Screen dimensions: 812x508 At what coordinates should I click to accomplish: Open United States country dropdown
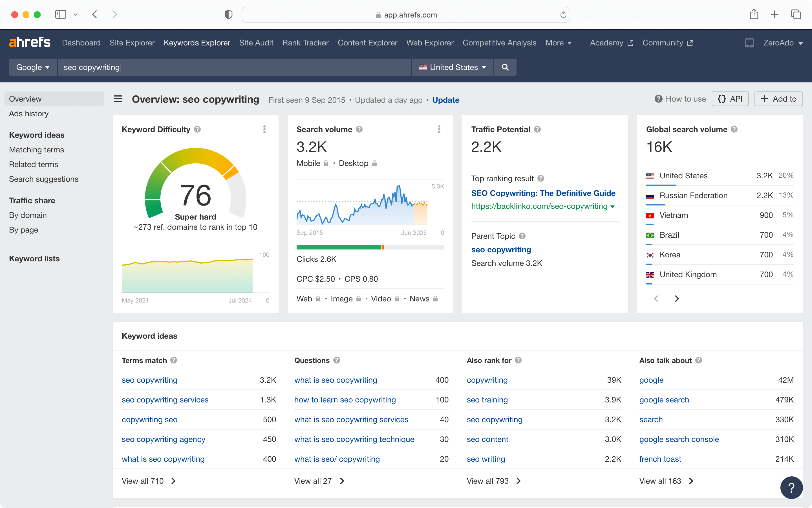point(452,67)
